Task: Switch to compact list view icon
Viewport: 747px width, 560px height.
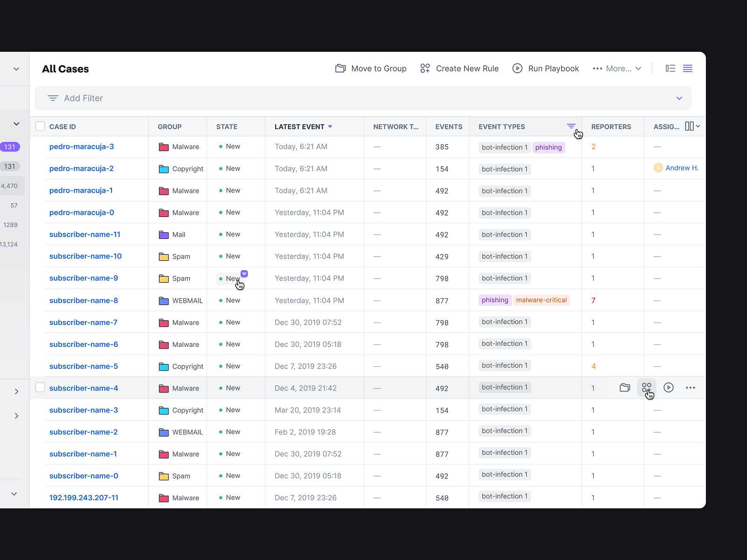Action: [x=687, y=68]
